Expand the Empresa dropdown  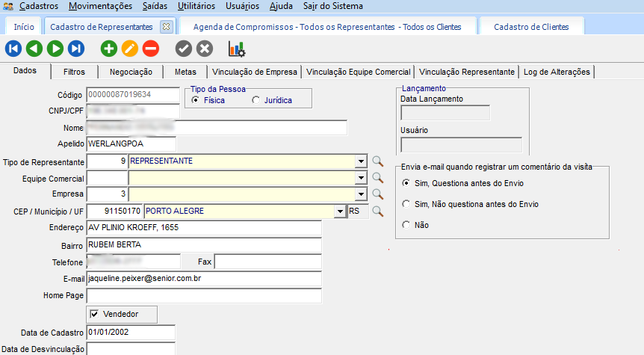(361, 194)
